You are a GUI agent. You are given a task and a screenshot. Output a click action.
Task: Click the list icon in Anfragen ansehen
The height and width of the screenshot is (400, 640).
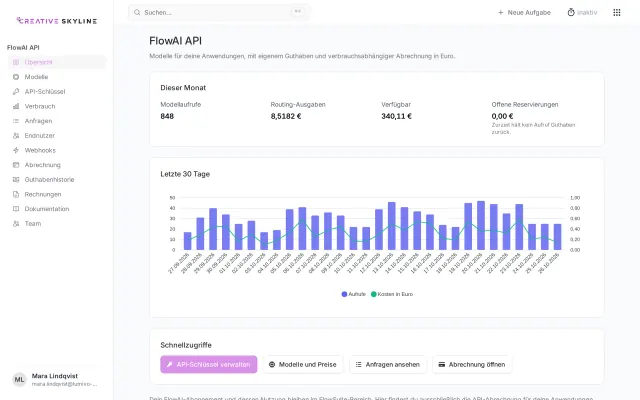click(x=358, y=364)
